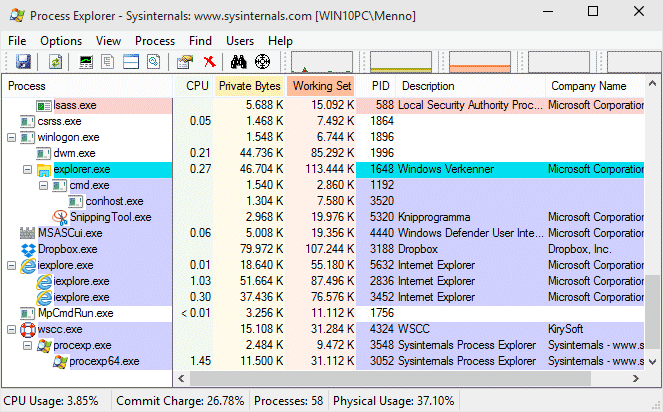Click the Save floppy disk toolbar icon
Viewport: 663px width, 412px height.
[23, 62]
